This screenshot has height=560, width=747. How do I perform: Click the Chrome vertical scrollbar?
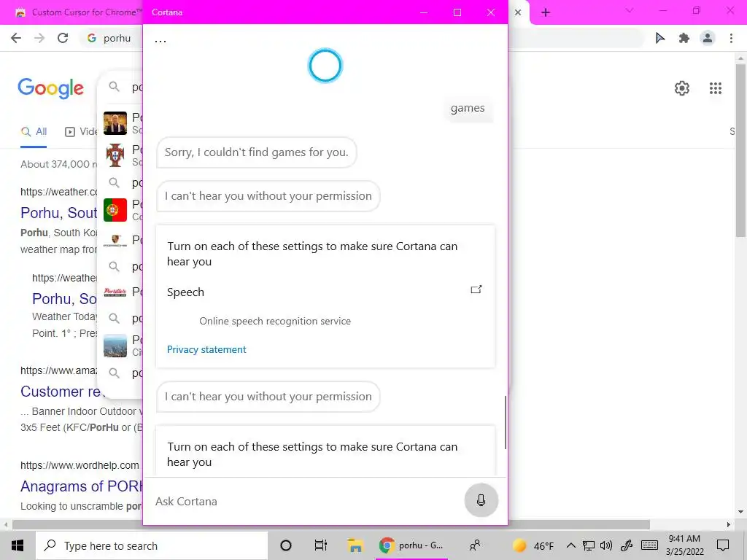740,150
